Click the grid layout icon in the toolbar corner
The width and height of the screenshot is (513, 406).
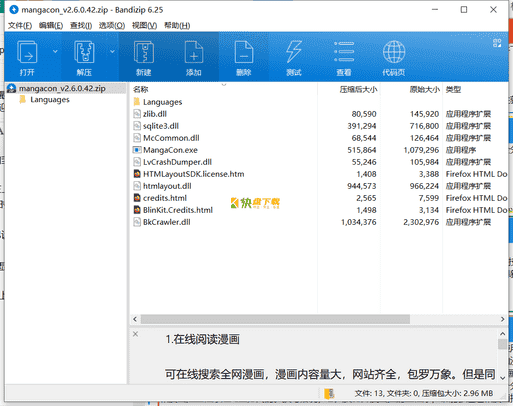pos(497,43)
